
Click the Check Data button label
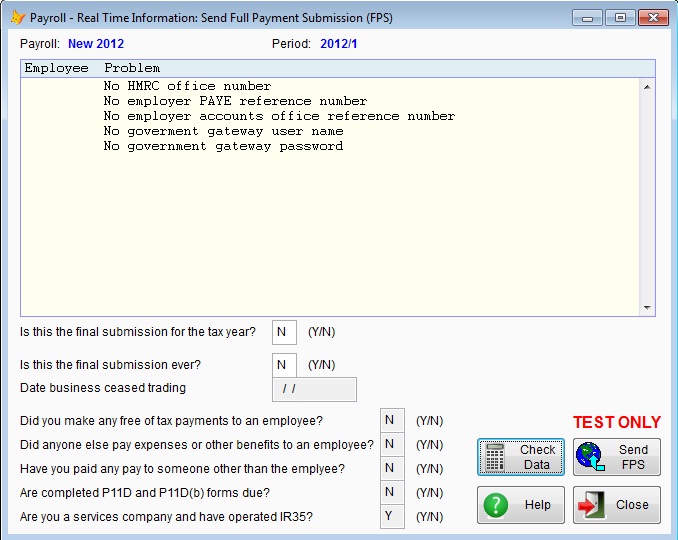(x=537, y=457)
